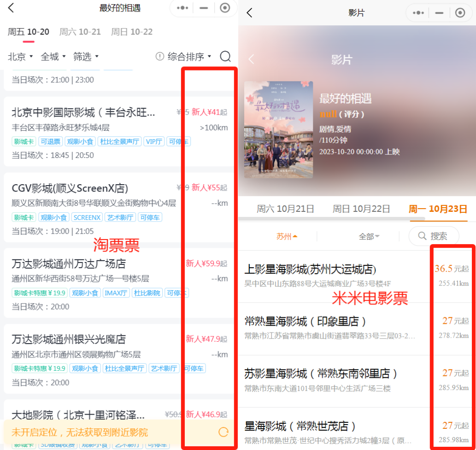The height and width of the screenshot is (450, 476).
Task: Tap the IMAX厅 tag on 万达影城通州万达广场店
Action: click(x=116, y=293)
